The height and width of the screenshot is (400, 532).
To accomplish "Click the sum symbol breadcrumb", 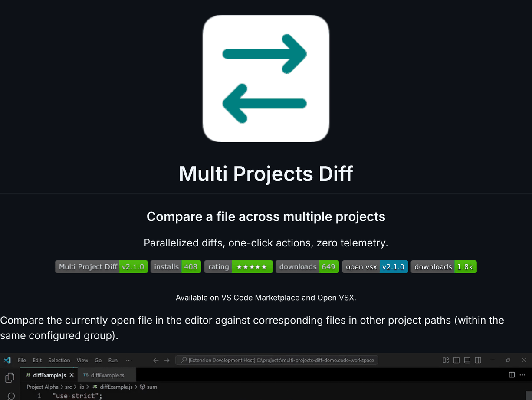I will point(148,387).
